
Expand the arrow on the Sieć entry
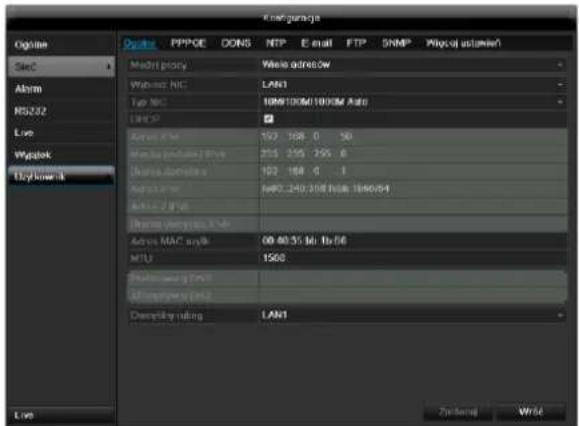109,67
